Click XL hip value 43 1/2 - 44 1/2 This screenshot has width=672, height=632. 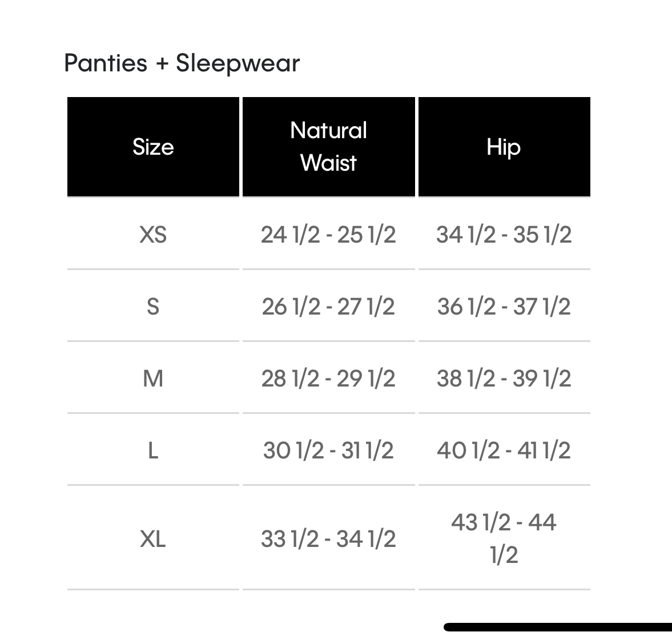[x=504, y=538]
